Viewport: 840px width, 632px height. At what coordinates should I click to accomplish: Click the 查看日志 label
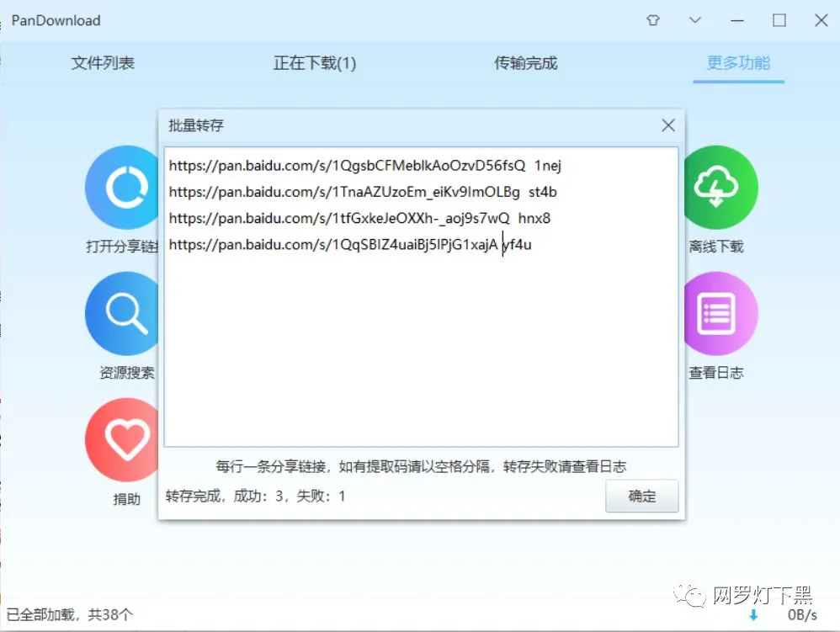pyautogui.click(x=715, y=372)
